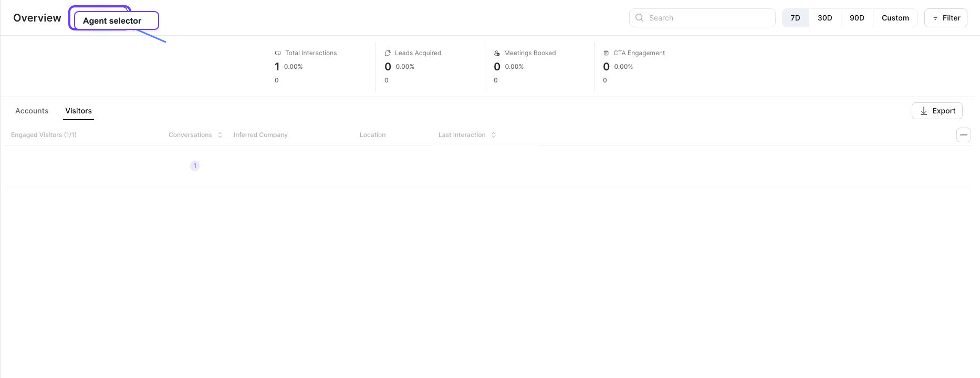Click the Engaged Visitors (1/1) column header
The image size is (980, 378).
44,135
